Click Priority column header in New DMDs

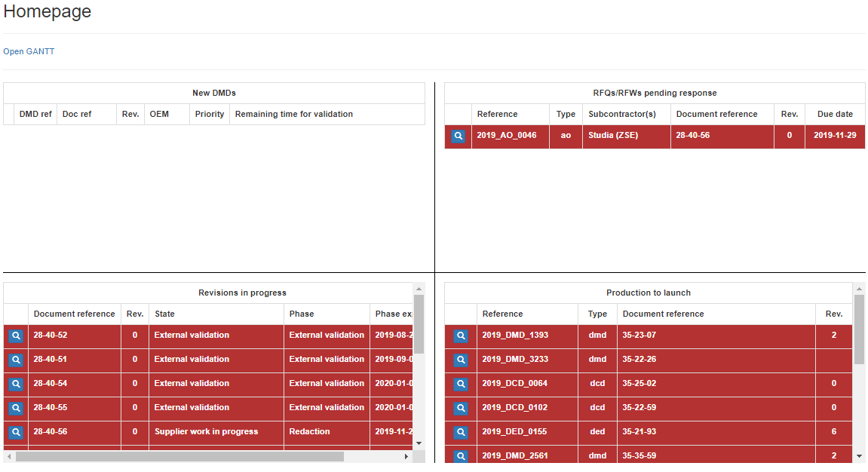(x=209, y=115)
